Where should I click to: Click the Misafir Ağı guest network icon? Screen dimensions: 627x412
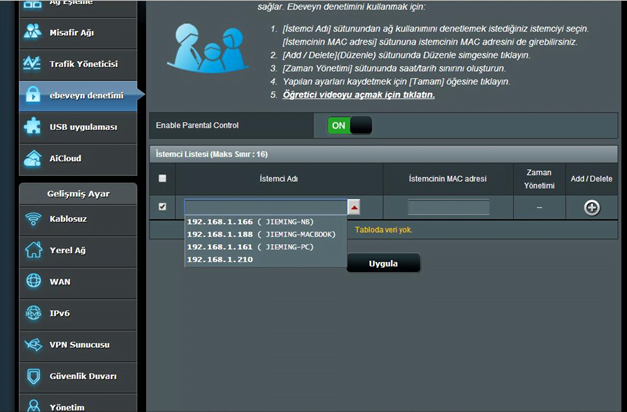33,32
